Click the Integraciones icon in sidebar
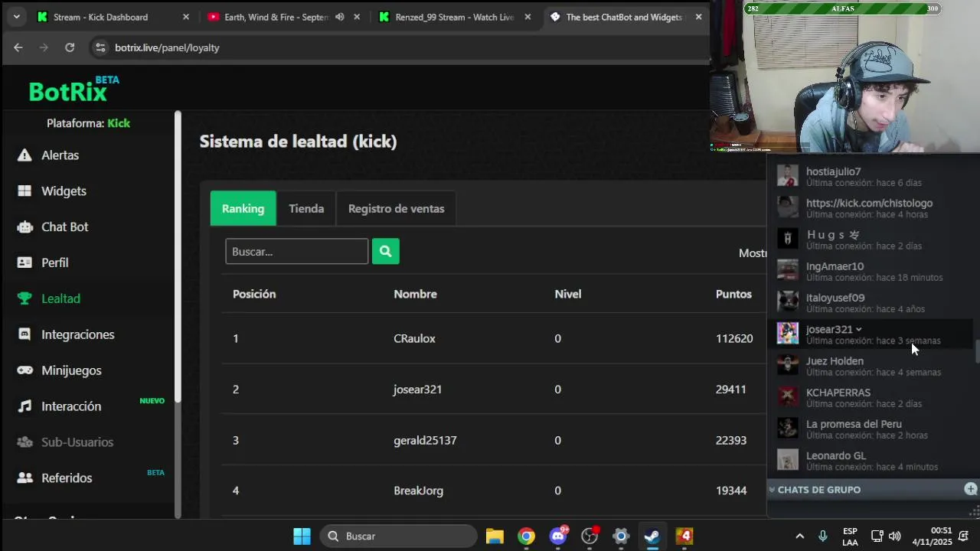This screenshot has height=551, width=980. 24,334
